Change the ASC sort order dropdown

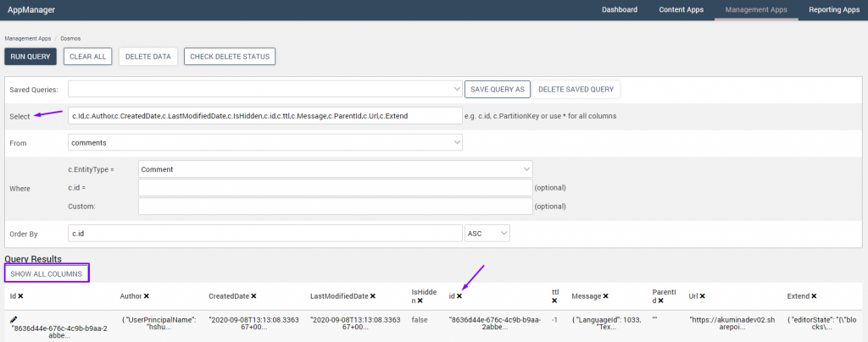pyautogui.click(x=487, y=232)
